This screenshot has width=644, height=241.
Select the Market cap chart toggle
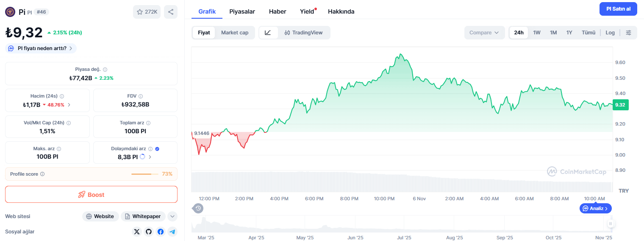[x=235, y=33]
